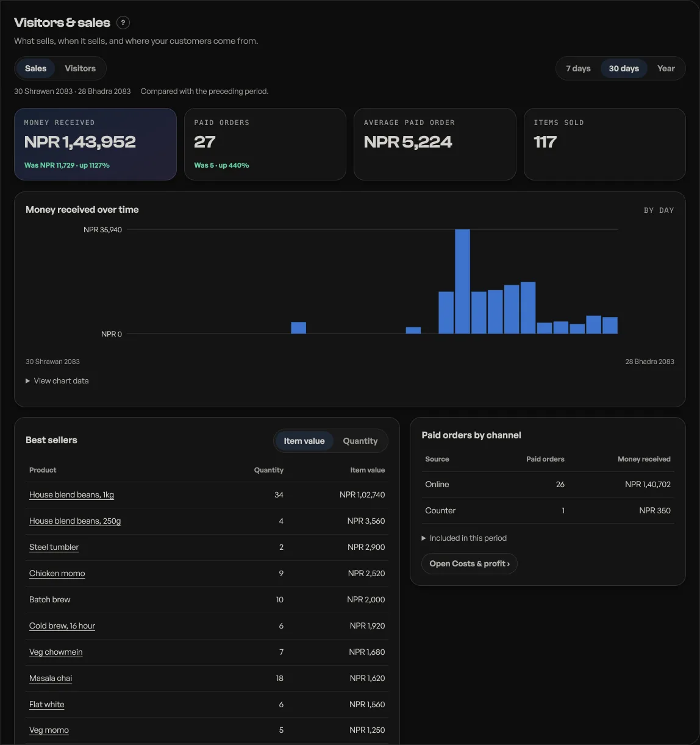Open Masala chai product link
This screenshot has width=700, height=745.
(51, 678)
